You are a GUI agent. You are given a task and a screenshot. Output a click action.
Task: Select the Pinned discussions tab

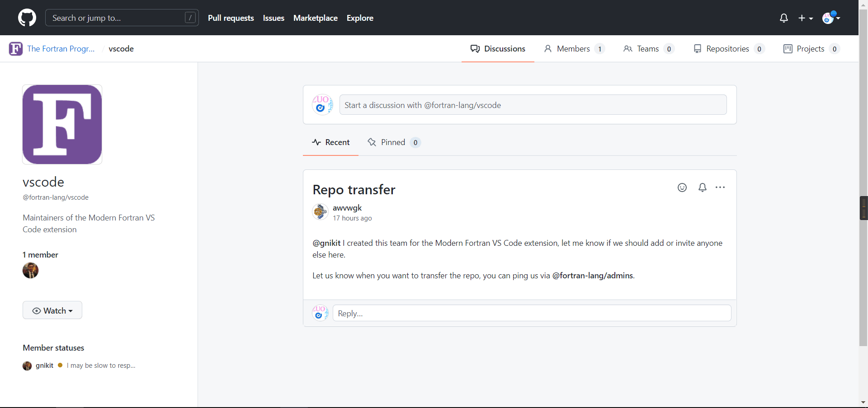[x=394, y=142]
